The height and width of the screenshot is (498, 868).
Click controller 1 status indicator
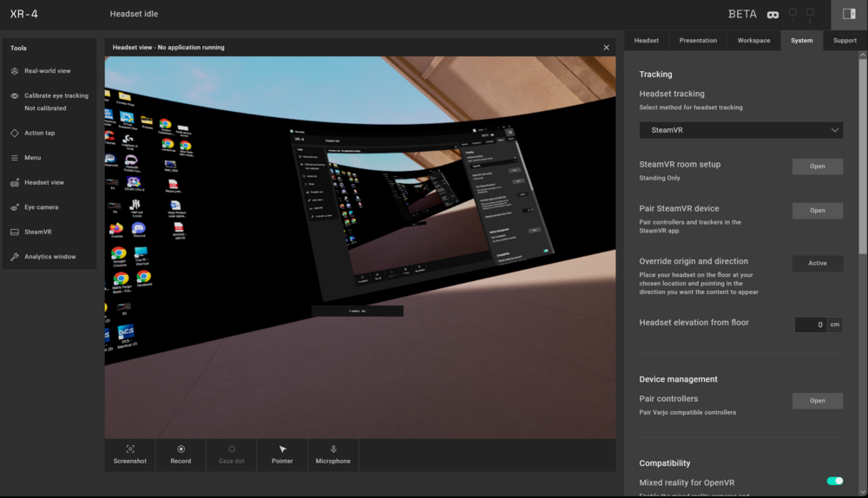point(792,15)
